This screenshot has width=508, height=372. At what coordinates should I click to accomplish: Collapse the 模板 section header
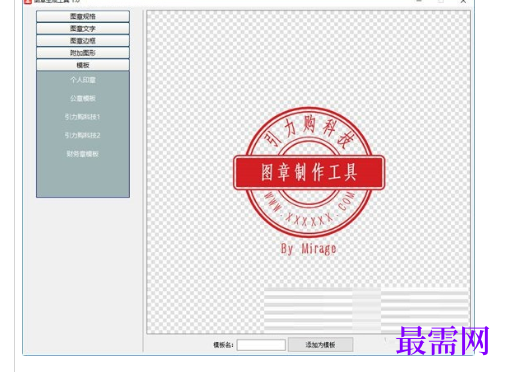coord(83,65)
